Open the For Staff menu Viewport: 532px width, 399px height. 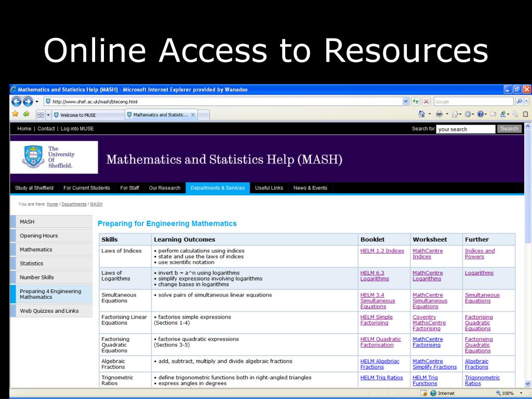[129, 188]
